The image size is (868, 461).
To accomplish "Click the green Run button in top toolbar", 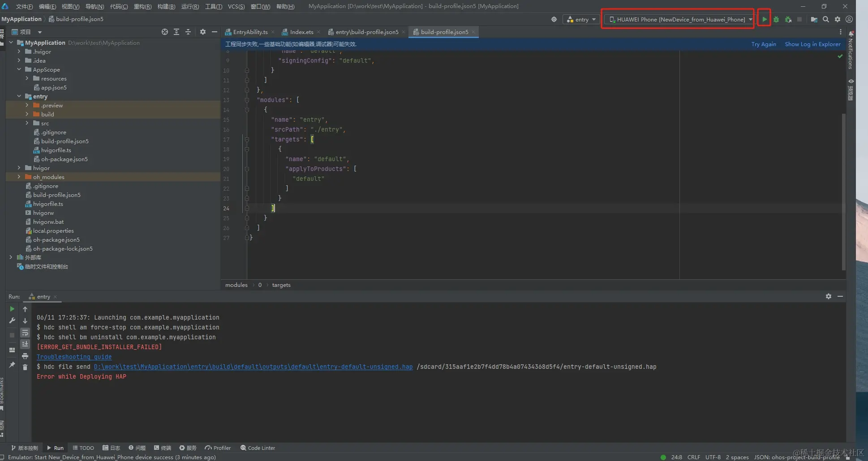I will point(764,19).
